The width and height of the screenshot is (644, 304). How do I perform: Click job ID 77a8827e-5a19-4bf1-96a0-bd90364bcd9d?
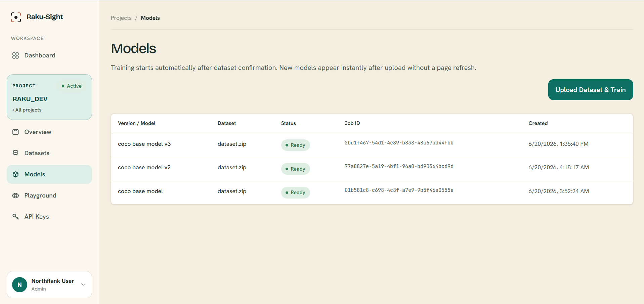point(399,166)
